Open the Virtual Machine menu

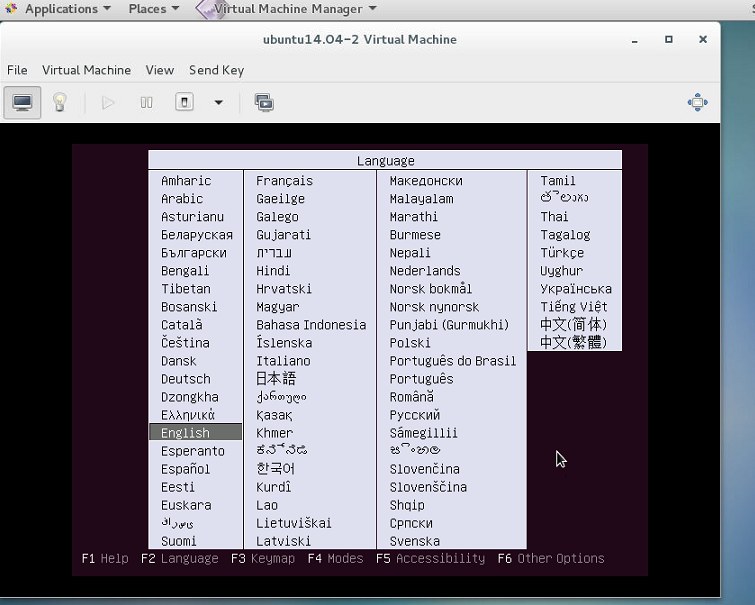[x=87, y=70]
